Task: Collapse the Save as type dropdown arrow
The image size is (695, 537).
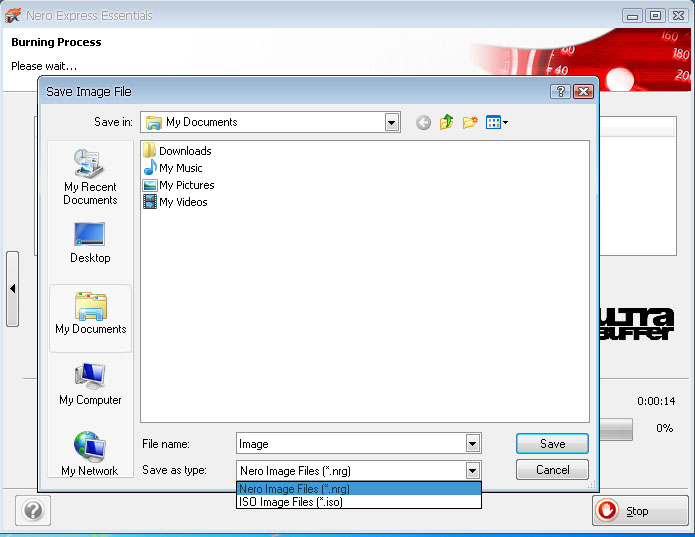Action: click(x=473, y=471)
